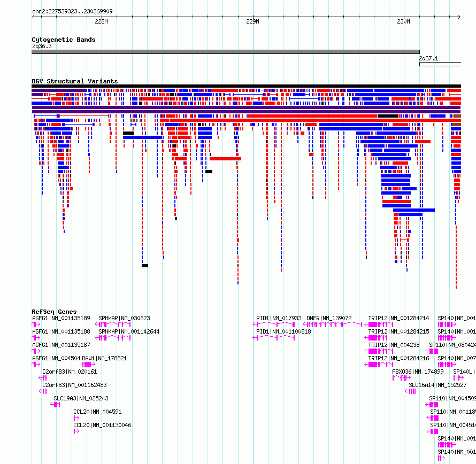Open gene C2orf83|NM_020161 label
Viewport: 476px width, 464px height.
point(70,372)
